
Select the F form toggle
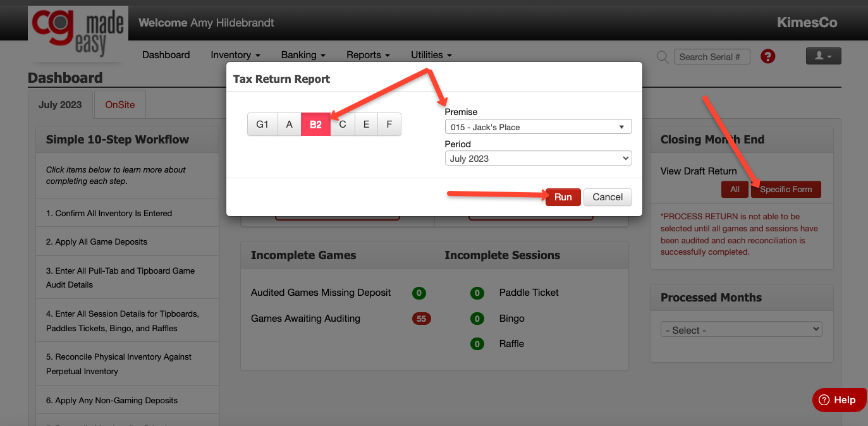coord(389,125)
